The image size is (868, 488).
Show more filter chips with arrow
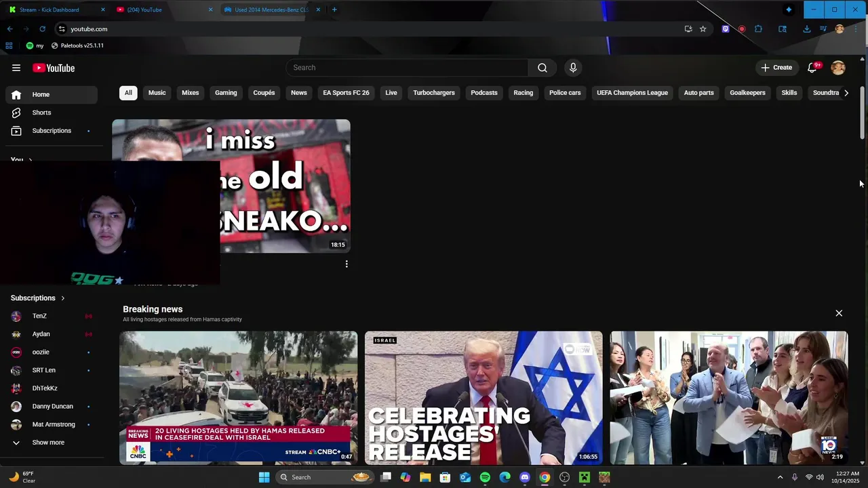point(846,93)
